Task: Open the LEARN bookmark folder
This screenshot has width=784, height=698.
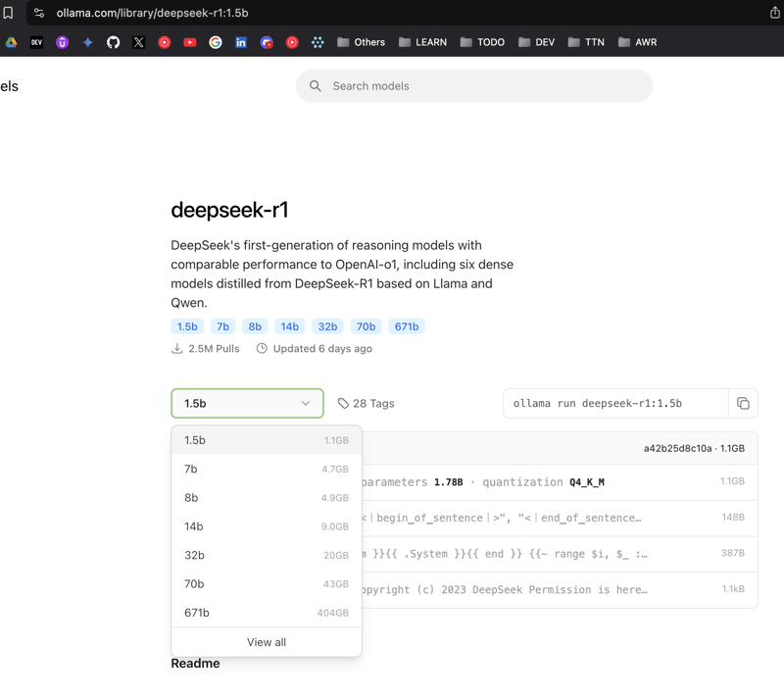Action: point(422,42)
